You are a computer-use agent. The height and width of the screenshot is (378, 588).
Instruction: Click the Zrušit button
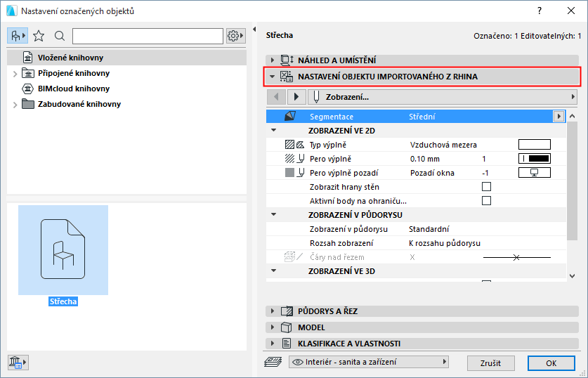[490, 363]
